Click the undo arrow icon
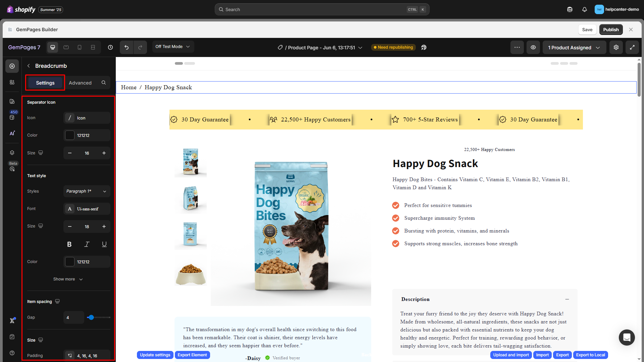 (127, 47)
